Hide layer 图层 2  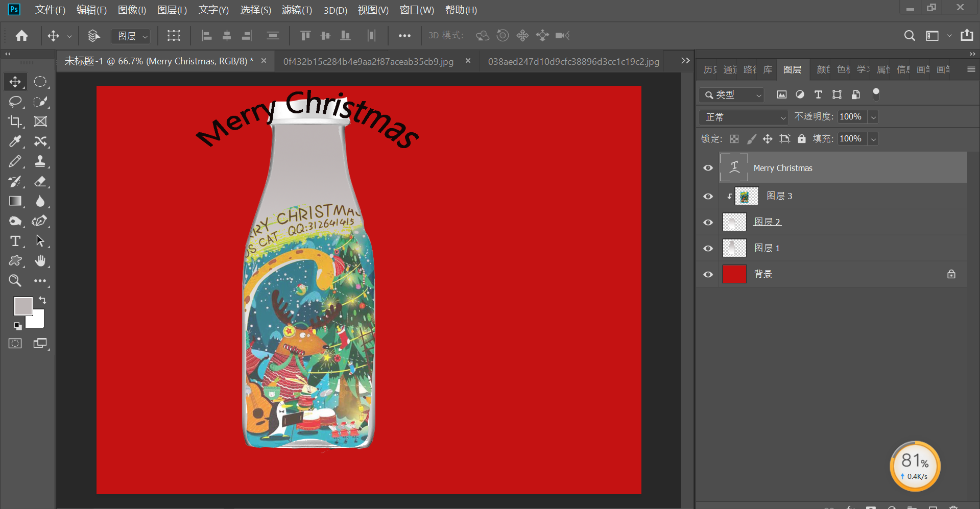click(708, 223)
